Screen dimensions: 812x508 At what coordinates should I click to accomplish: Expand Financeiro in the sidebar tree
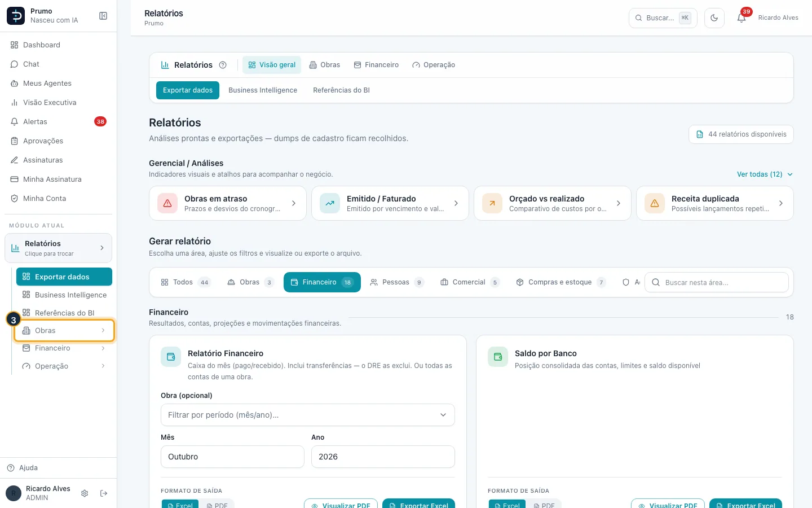tap(64, 348)
